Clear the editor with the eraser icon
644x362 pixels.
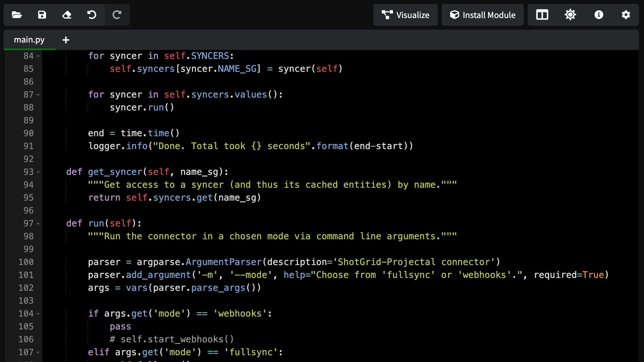pos(67,15)
